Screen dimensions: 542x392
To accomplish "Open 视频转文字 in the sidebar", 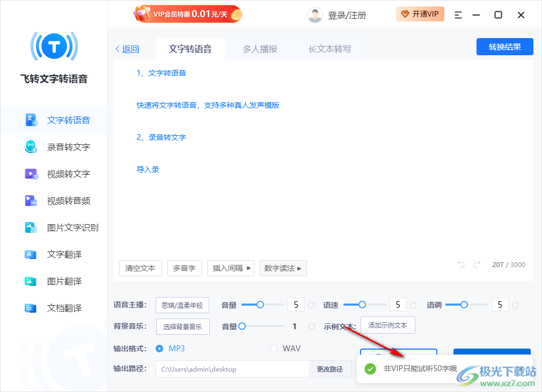I will pyautogui.click(x=54, y=174).
